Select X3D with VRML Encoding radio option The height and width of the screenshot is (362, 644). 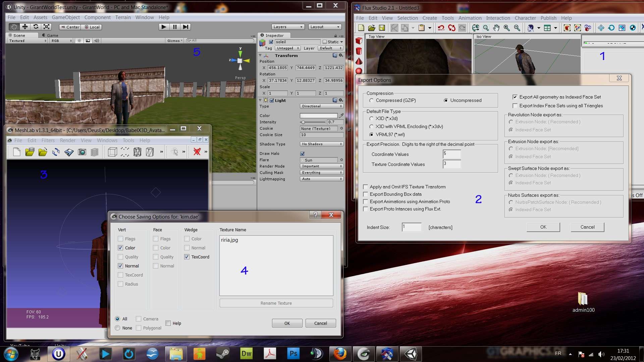[x=371, y=127]
